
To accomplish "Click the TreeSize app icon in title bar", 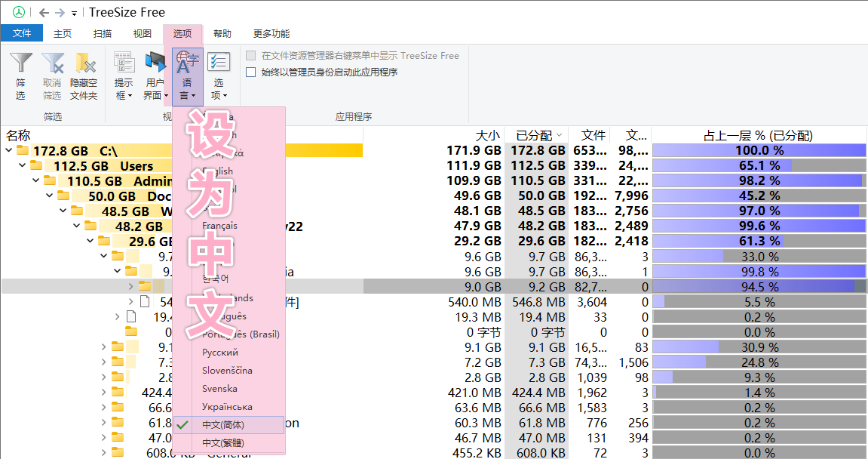I will pyautogui.click(x=19, y=12).
